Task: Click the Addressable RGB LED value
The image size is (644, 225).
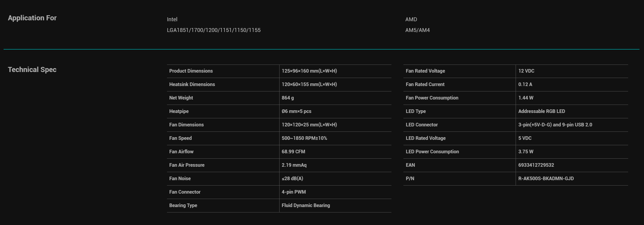Action: coord(542,111)
